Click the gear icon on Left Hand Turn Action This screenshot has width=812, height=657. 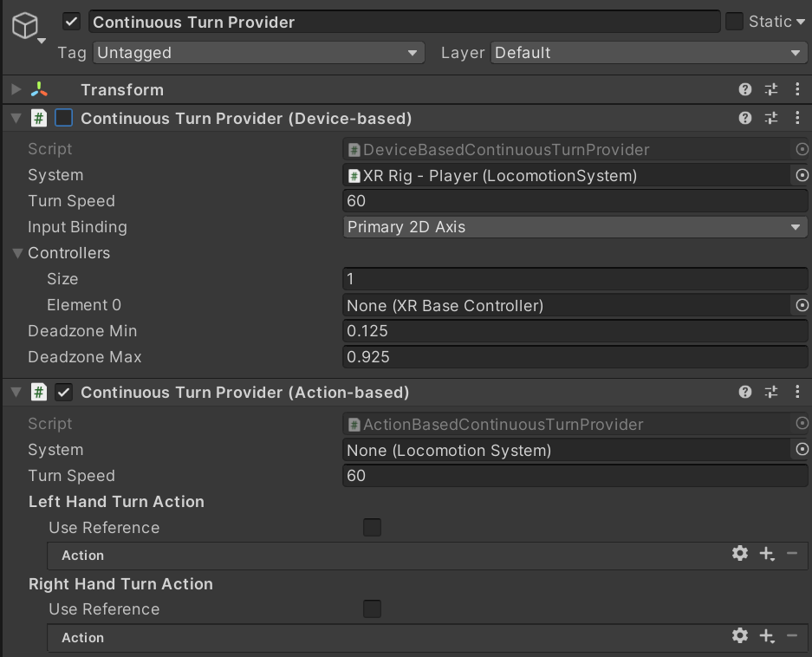coord(739,553)
